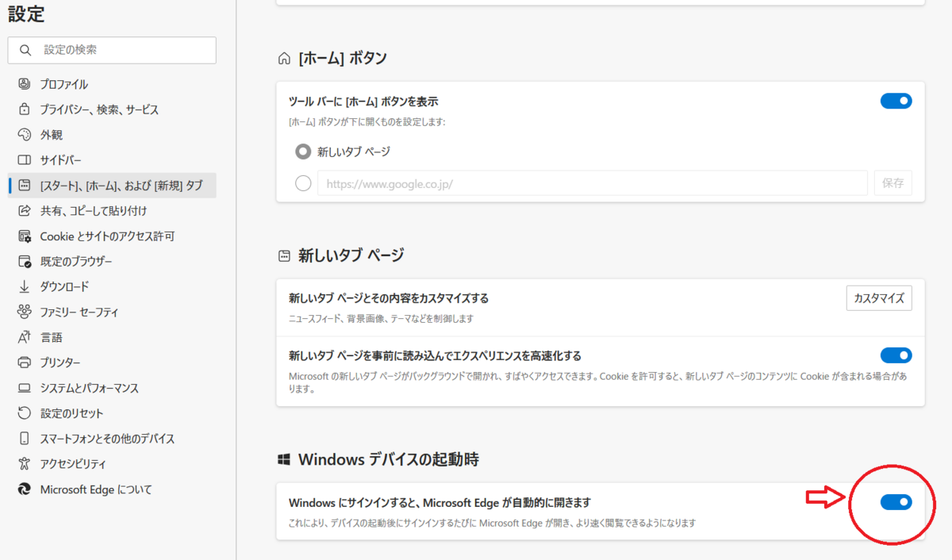The width and height of the screenshot is (952, 560).
Task: Click the new tab page heading icon
Action: click(x=284, y=255)
